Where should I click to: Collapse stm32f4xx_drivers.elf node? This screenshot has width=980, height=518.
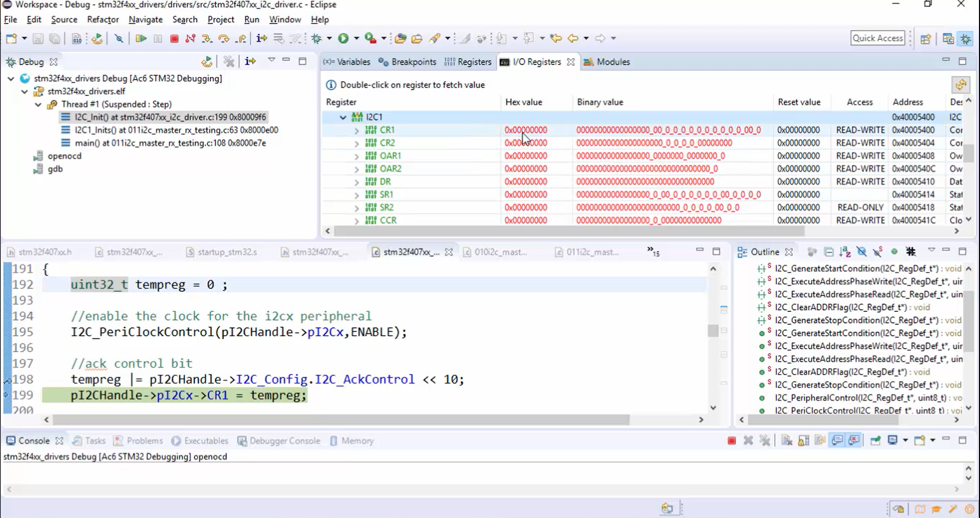[x=25, y=91]
